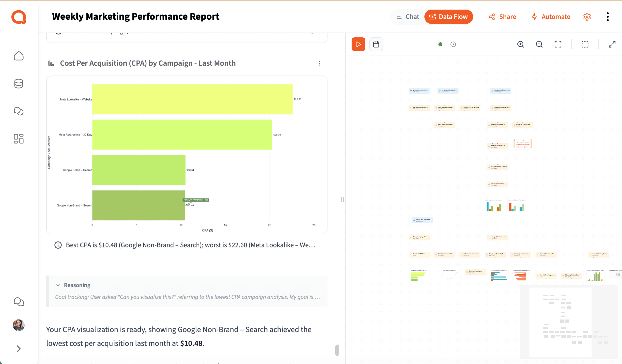
Task: Run the data flow with the play button
Action: click(x=358, y=44)
